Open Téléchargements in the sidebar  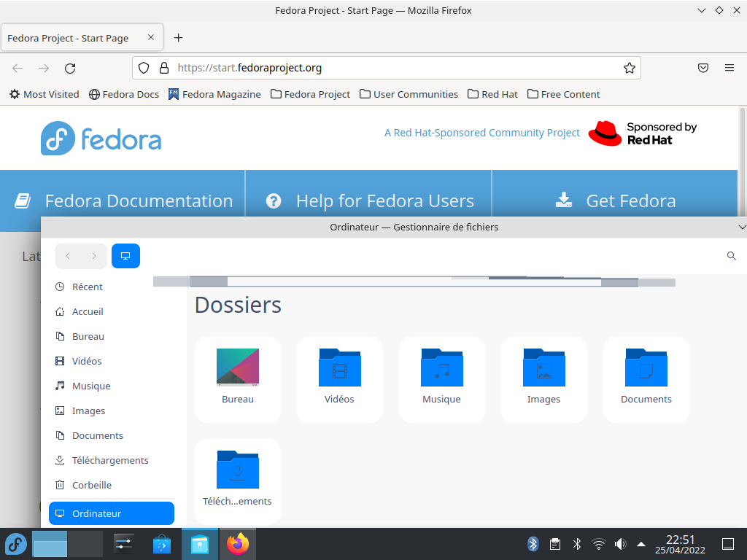(x=112, y=460)
